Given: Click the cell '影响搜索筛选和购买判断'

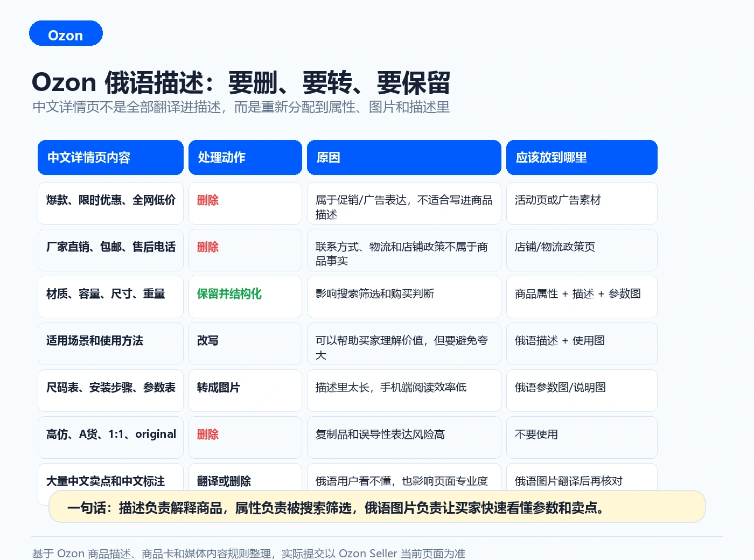Looking at the screenshot, I should coord(404,297).
